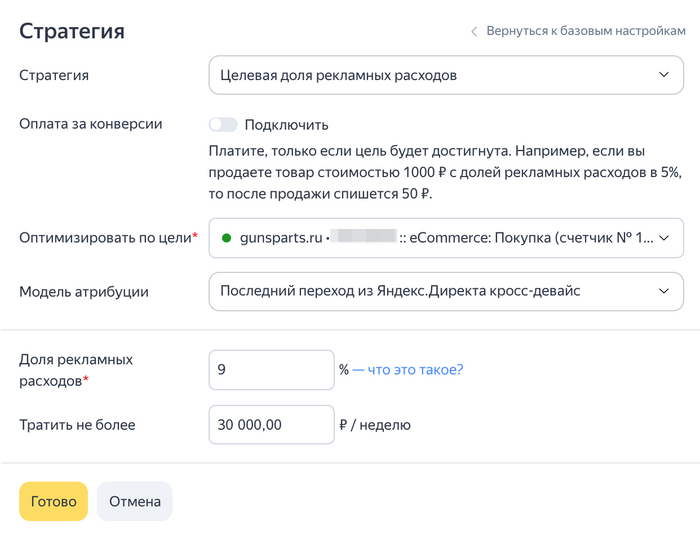
Task: Click the chevron arrow in the Стратегия field
Action: pyautogui.click(x=664, y=75)
